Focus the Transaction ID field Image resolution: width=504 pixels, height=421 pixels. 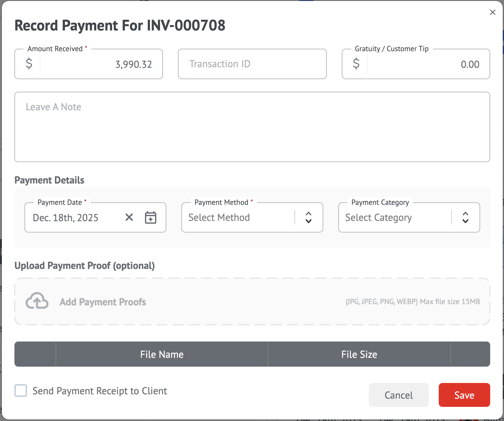pos(252,64)
